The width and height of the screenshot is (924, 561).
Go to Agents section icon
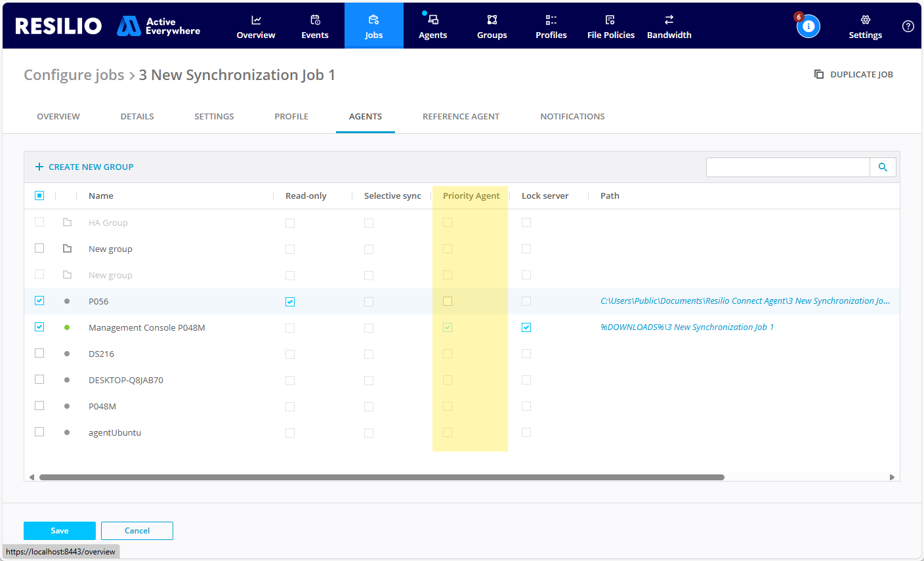[x=432, y=20]
